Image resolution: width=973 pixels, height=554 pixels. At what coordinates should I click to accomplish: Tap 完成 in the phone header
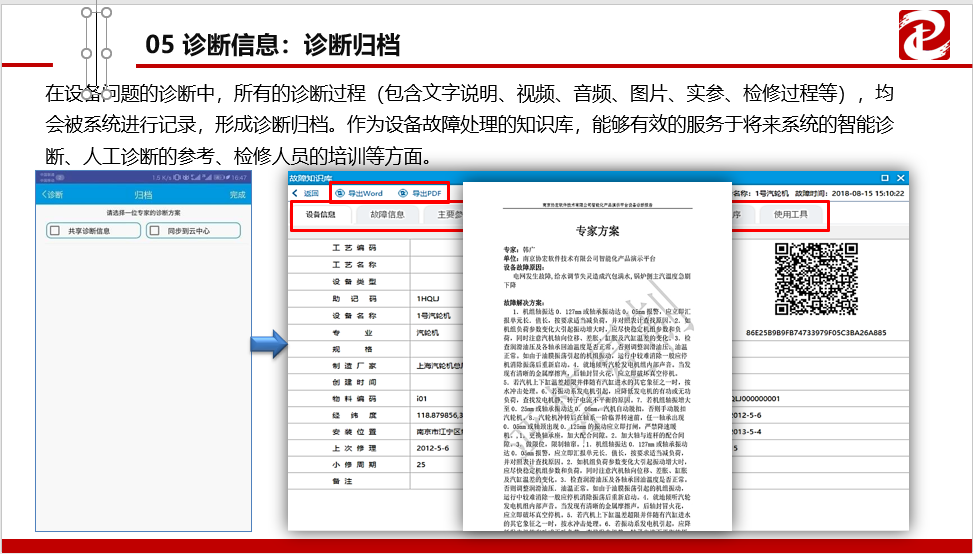click(x=237, y=195)
